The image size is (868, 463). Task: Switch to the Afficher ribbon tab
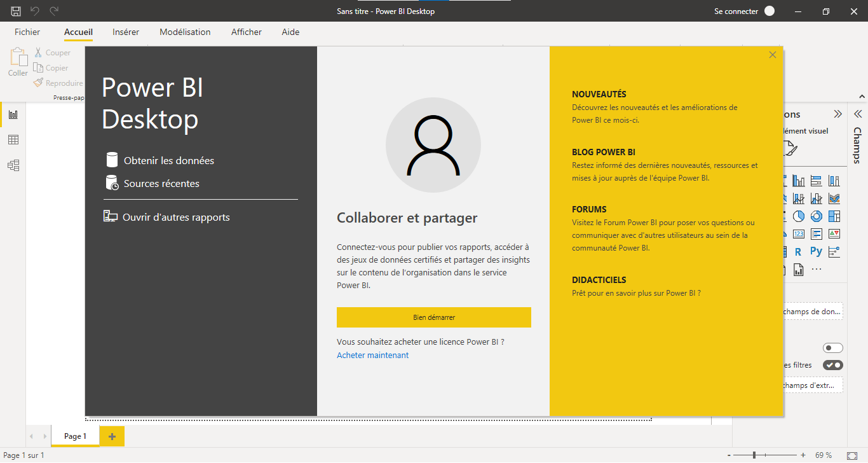[247, 32]
